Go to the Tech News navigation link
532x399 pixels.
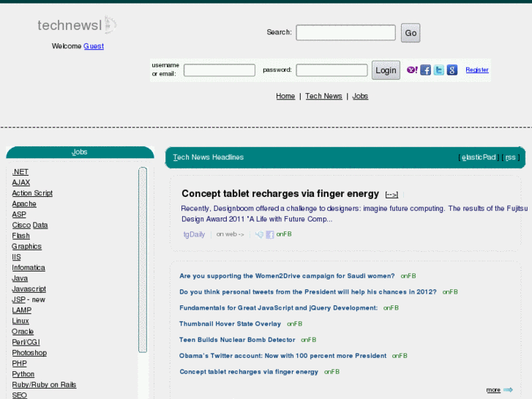click(323, 96)
